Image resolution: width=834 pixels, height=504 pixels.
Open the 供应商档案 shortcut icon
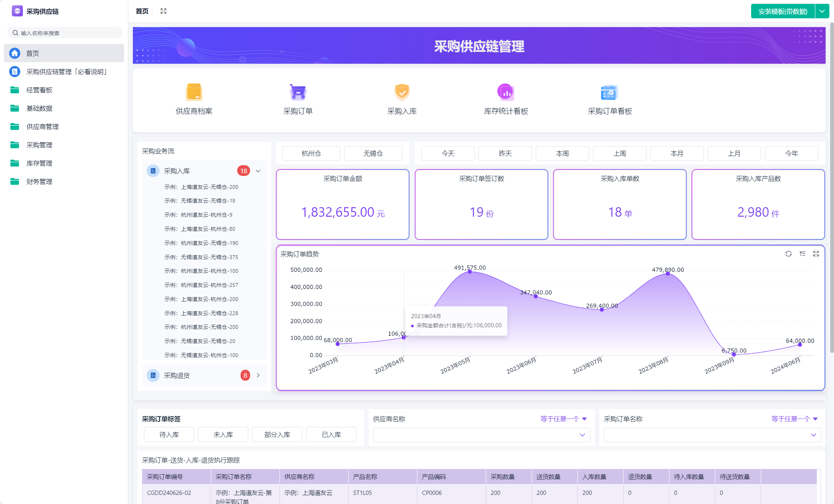point(194,92)
